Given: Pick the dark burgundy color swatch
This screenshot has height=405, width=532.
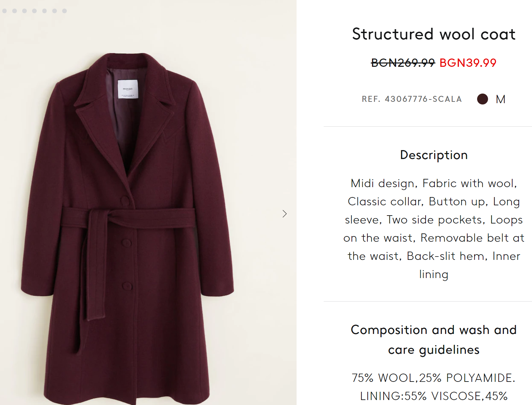Looking at the screenshot, I should pos(482,99).
